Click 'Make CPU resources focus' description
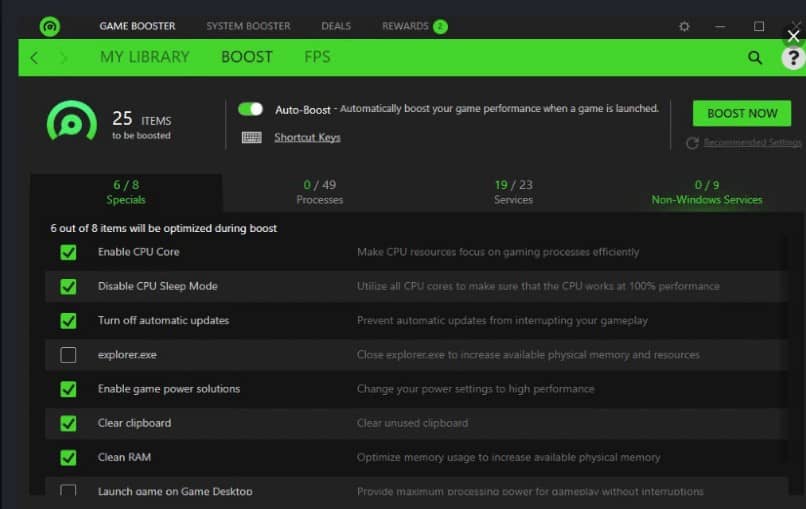The height and width of the screenshot is (509, 806). pos(498,252)
